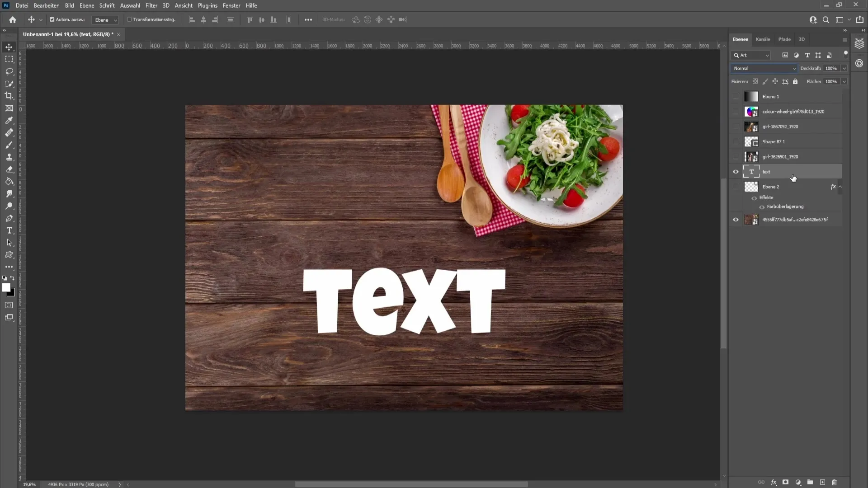The height and width of the screenshot is (488, 868).
Task: Select the Move tool in toolbar
Action: [9, 47]
